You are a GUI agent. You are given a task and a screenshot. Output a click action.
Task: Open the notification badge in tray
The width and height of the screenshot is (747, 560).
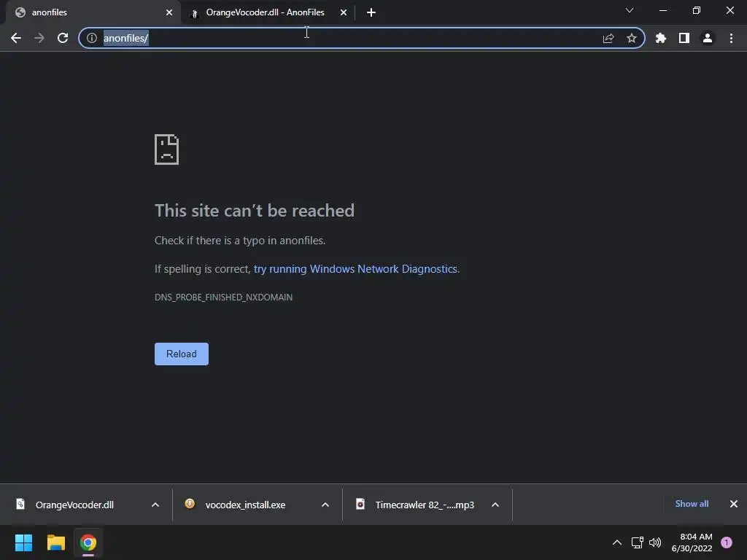click(x=727, y=542)
